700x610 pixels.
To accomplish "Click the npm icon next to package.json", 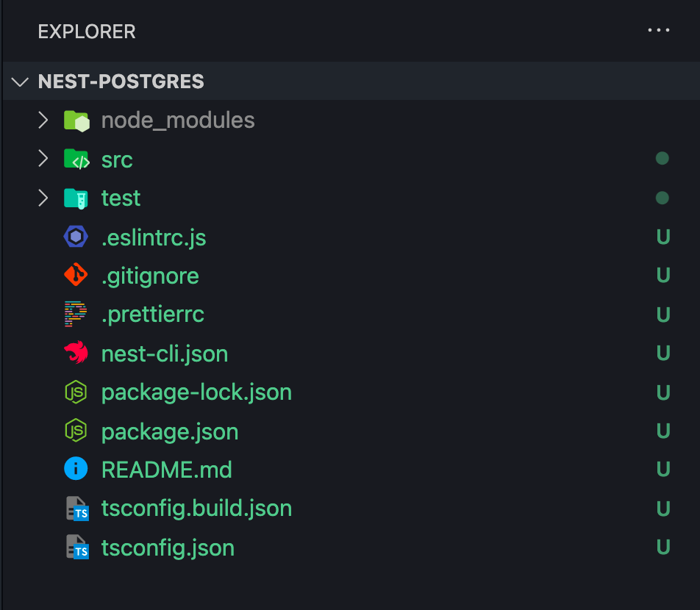I will click(76, 431).
